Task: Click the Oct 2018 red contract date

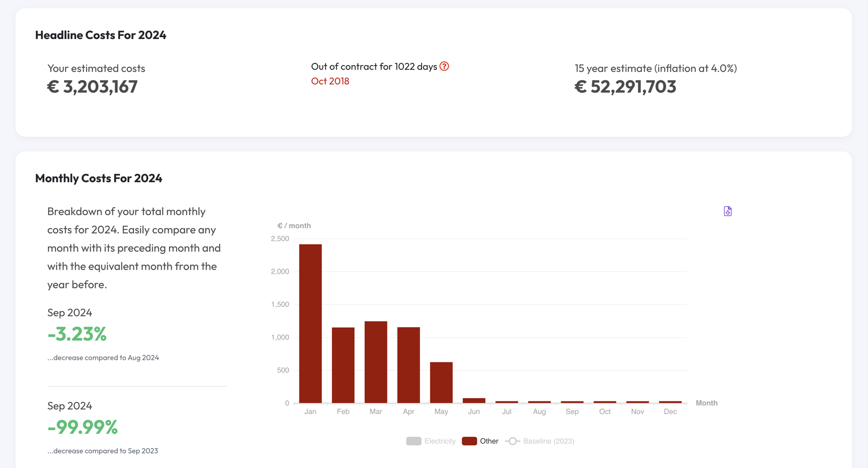Action: (330, 81)
